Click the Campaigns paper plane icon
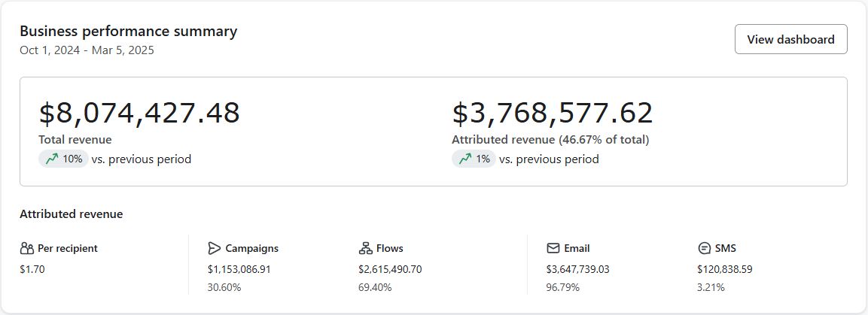 coord(215,248)
